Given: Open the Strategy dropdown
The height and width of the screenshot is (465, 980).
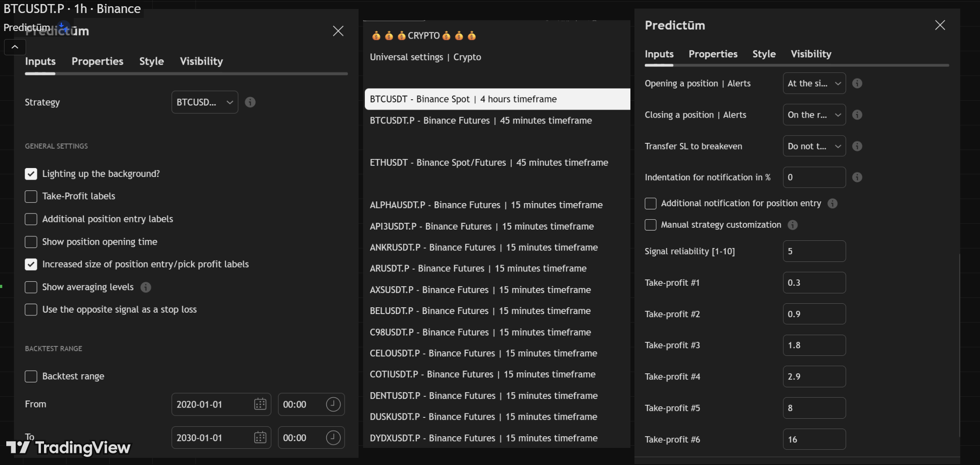Looking at the screenshot, I should tap(204, 102).
